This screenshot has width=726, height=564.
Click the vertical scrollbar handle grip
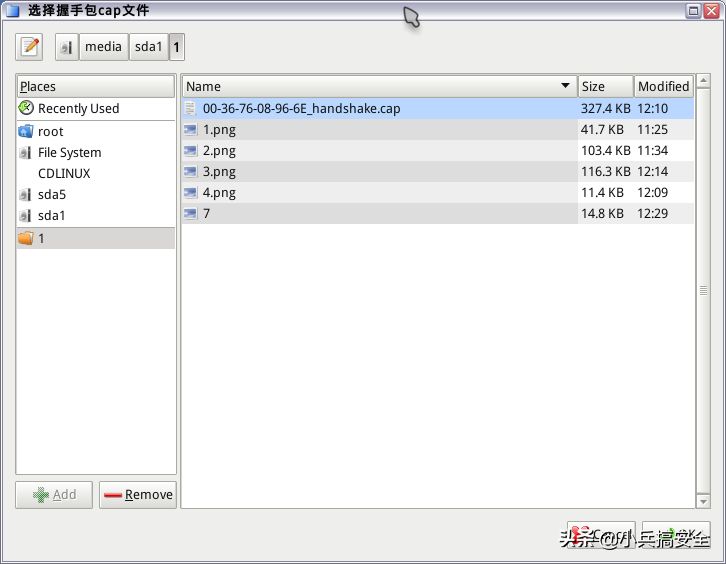coord(703,290)
